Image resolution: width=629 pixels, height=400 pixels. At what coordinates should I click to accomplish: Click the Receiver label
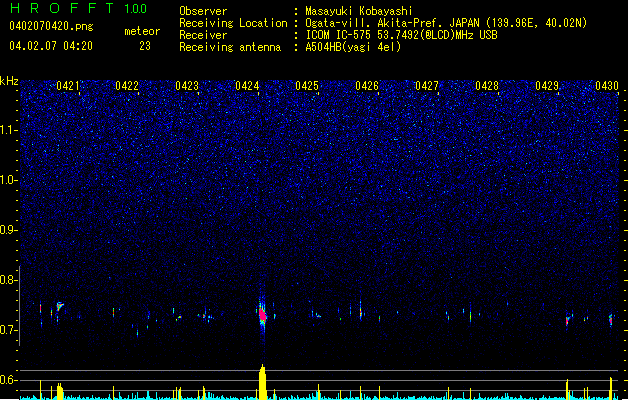203,35
